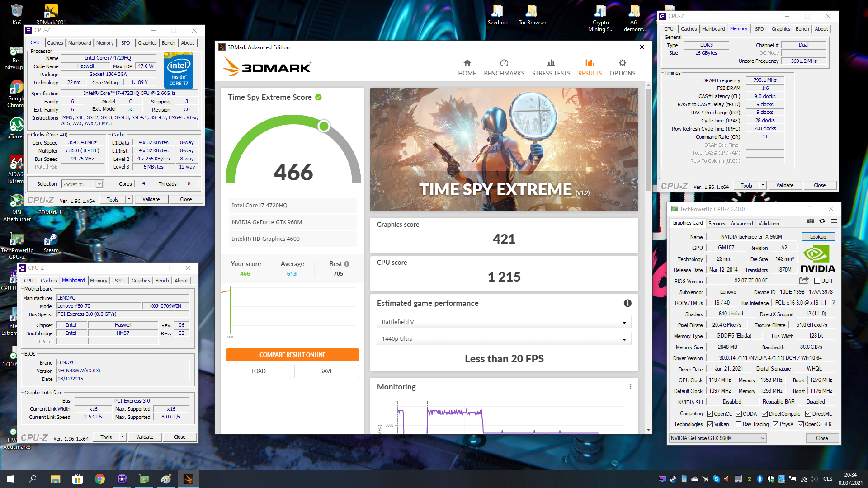Toggle the Ray Tracing checkbox in GPU-Z

(x=738, y=424)
